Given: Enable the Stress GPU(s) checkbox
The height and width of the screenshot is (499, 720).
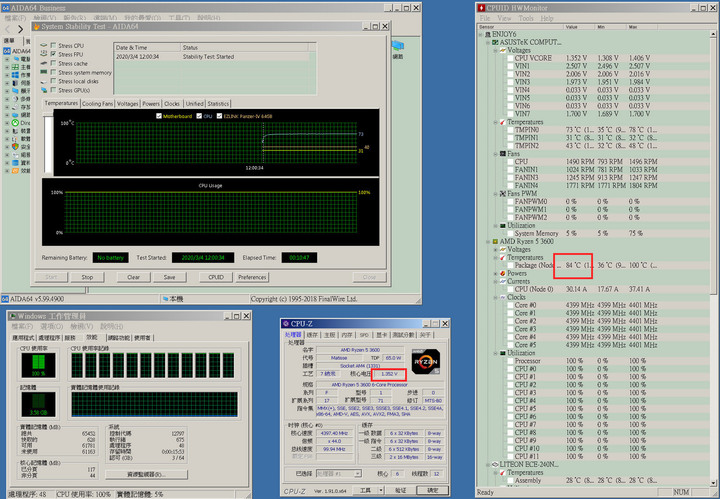Looking at the screenshot, I should pos(54,90).
